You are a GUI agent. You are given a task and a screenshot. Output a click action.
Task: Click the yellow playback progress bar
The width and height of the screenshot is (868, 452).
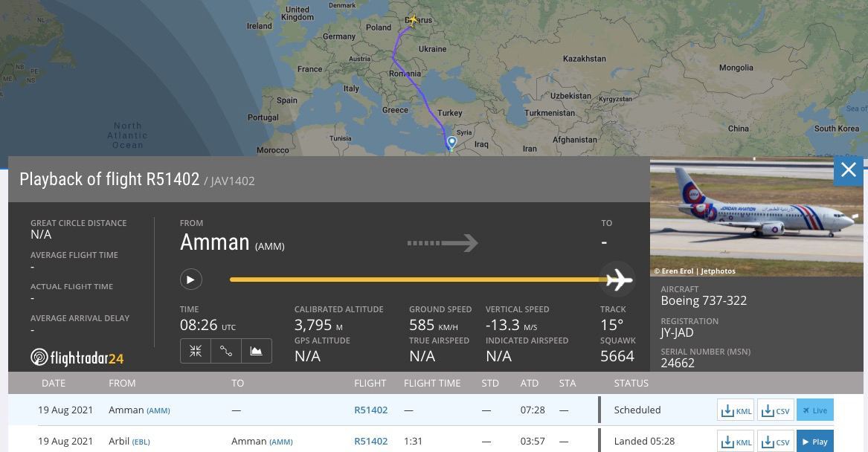tap(418, 280)
